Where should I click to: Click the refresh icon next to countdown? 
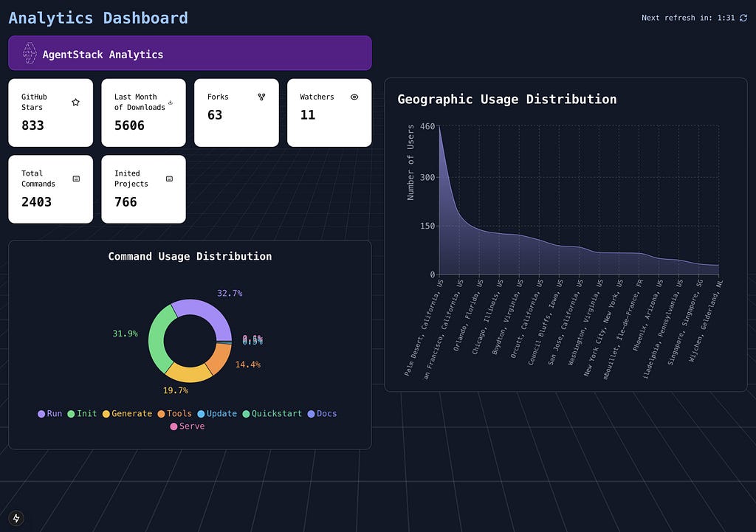click(743, 18)
